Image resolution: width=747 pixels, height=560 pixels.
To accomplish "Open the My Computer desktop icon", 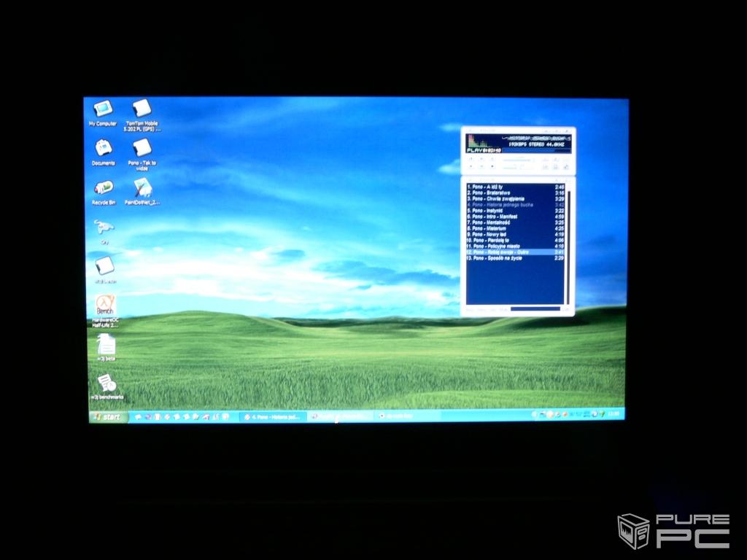I will [103, 113].
